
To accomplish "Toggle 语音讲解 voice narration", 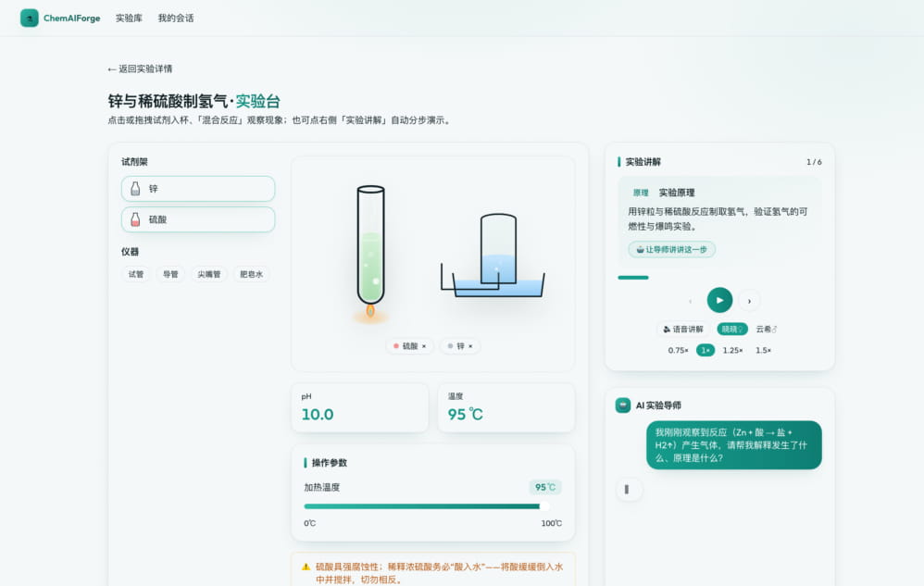I will point(683,330).
